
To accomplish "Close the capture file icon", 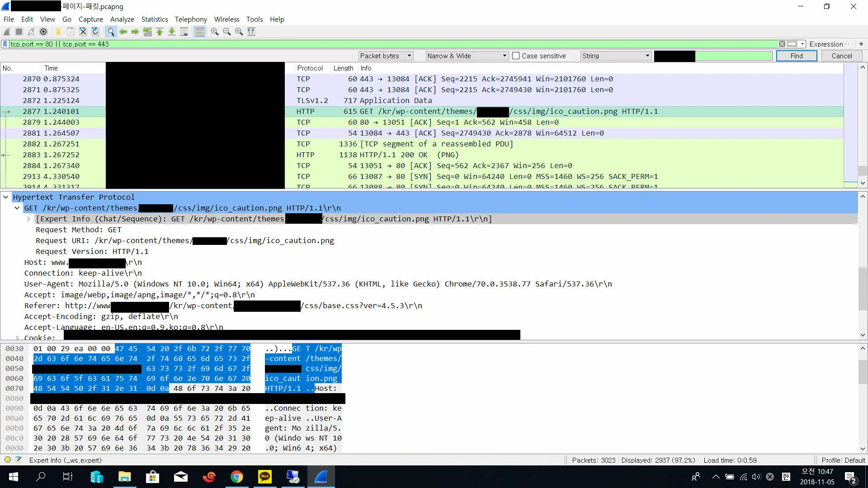I will 83,32.
